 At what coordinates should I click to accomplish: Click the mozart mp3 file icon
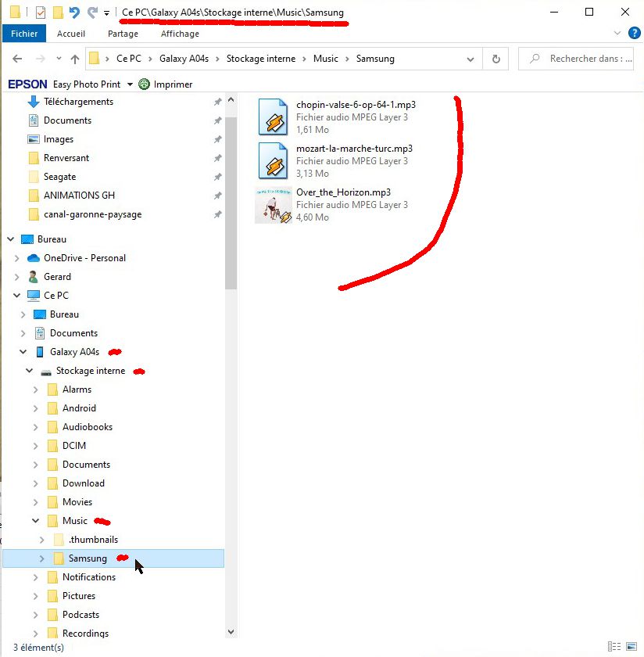[x=273, y=161]
